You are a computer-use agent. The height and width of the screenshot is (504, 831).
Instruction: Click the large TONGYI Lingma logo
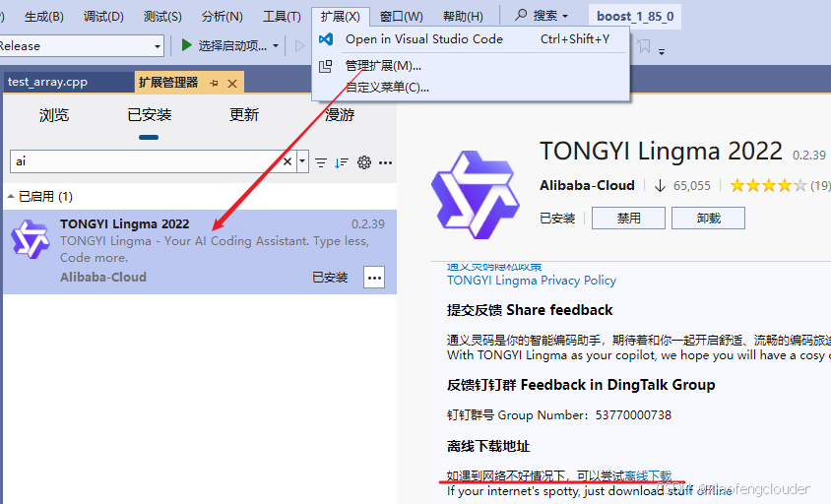476,195
